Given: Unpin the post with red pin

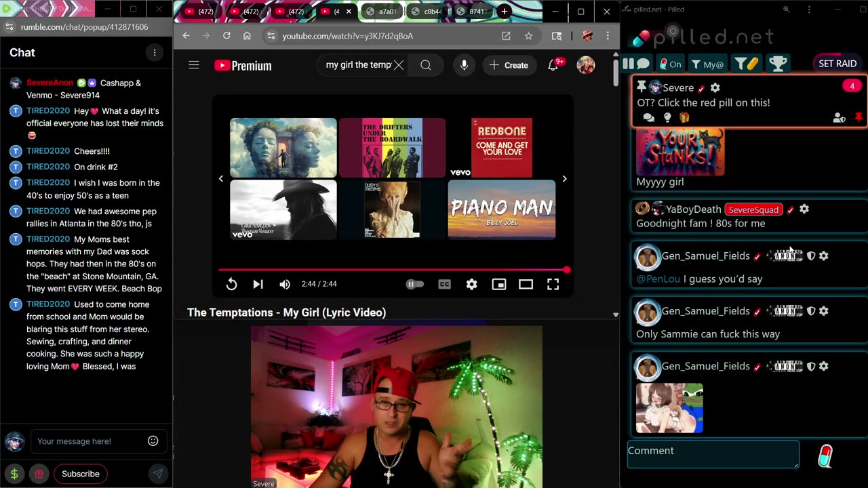Looking at the screenshot, I should tap(859, 118).
